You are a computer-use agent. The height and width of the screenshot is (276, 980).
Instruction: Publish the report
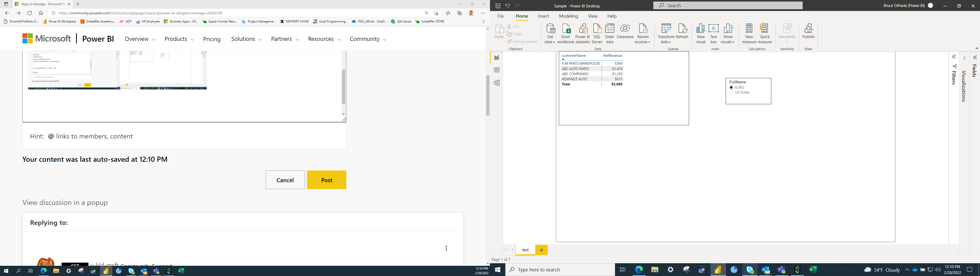click(x=808, y=31)
